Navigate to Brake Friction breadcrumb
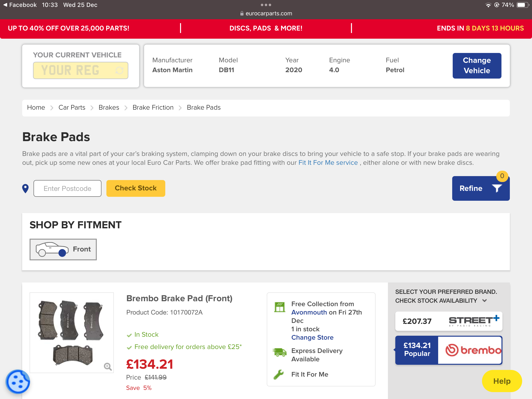The image size is (532, 399). 153,108
